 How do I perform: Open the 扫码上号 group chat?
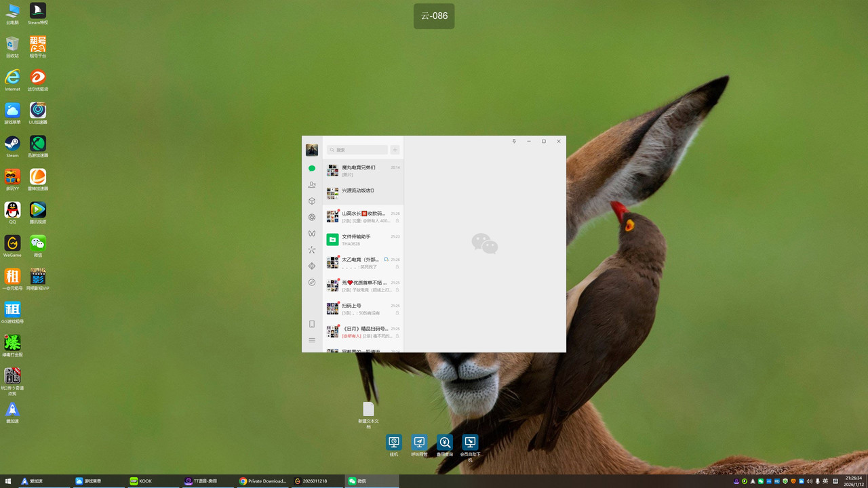(x=363, y=309)
